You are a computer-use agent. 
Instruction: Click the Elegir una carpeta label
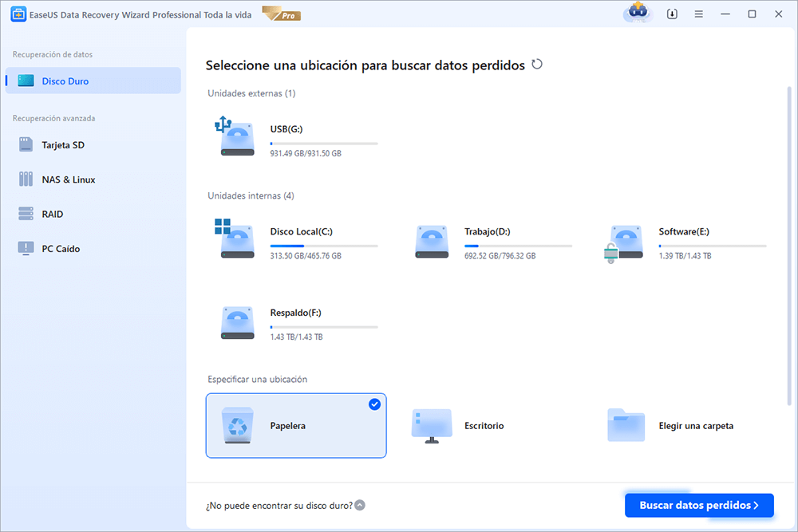point(696,426)
